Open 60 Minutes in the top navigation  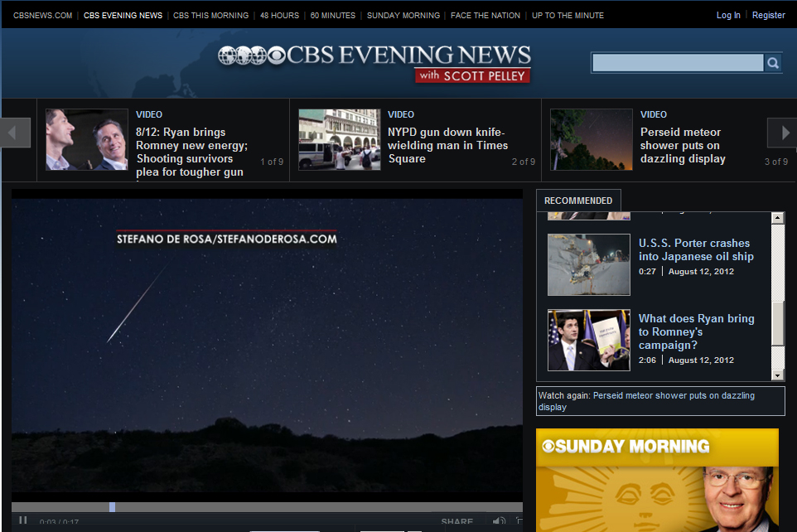pyautogui.click(x=333, y=15)
